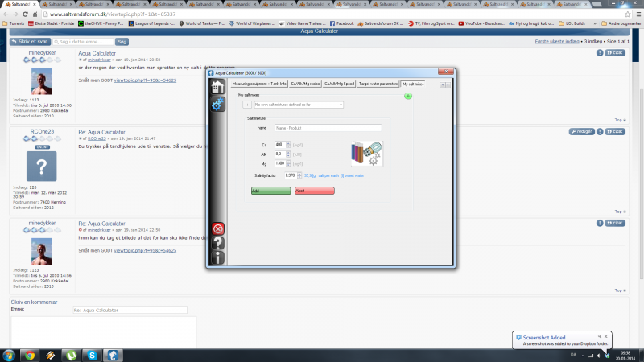Click the plus button beside salt mixes dropdown
Viewport: 644px width, 362px height.
(x=247, y=105)
